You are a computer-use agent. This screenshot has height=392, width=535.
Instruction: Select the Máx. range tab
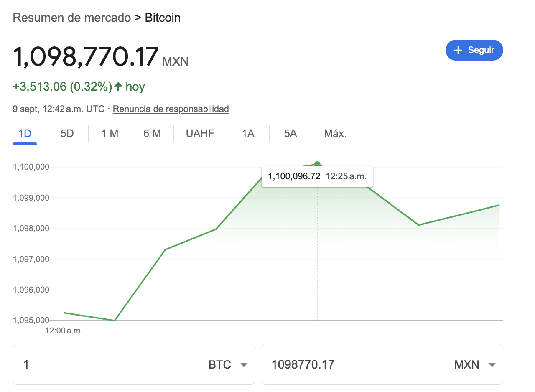click(x=335, y=134)
